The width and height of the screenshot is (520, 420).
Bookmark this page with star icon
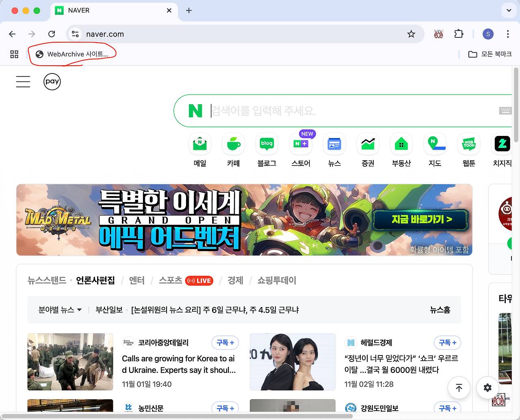coord(411,34)
